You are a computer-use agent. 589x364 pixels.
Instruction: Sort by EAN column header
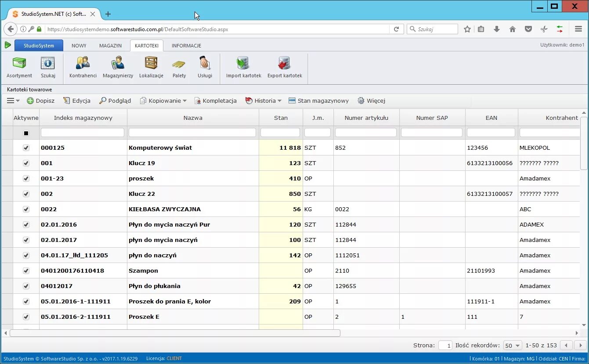pos(491,118)
